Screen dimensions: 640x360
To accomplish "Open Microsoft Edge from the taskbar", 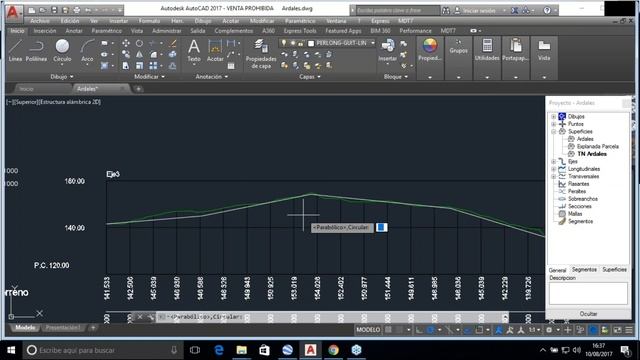I will [x=219, y=350].
